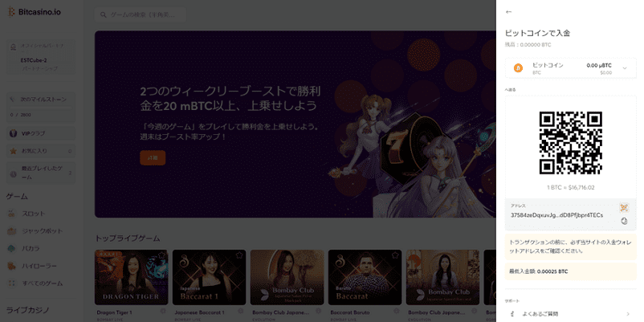This screenshot has height=322, width=644.
Task: Click the Japanese Baccarat 1 title text
Action: tap(200, 312)
